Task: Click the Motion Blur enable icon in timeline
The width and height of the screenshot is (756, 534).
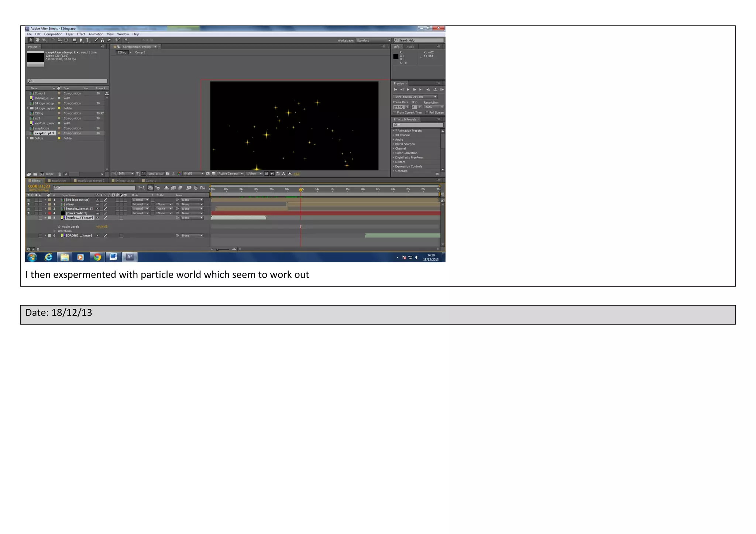Action: pyautogui.click(x=180, y=188)
